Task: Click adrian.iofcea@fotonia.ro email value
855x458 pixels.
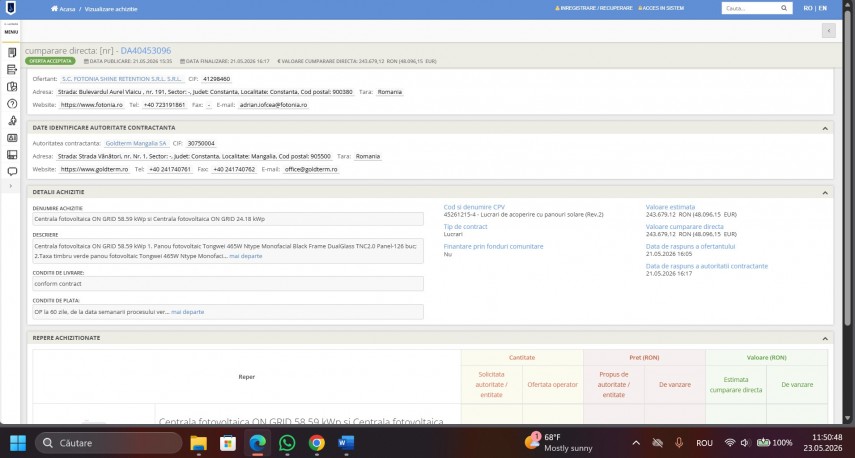Action: [x=274, y=105]
